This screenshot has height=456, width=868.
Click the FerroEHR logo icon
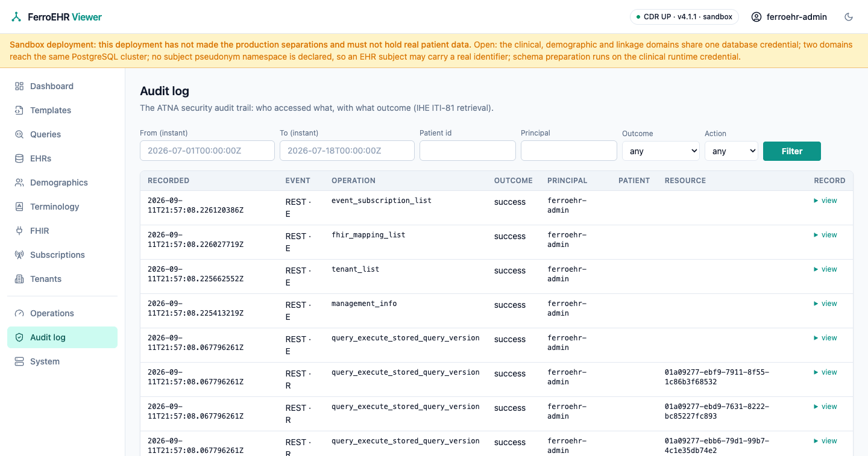(x=16, y=17)
